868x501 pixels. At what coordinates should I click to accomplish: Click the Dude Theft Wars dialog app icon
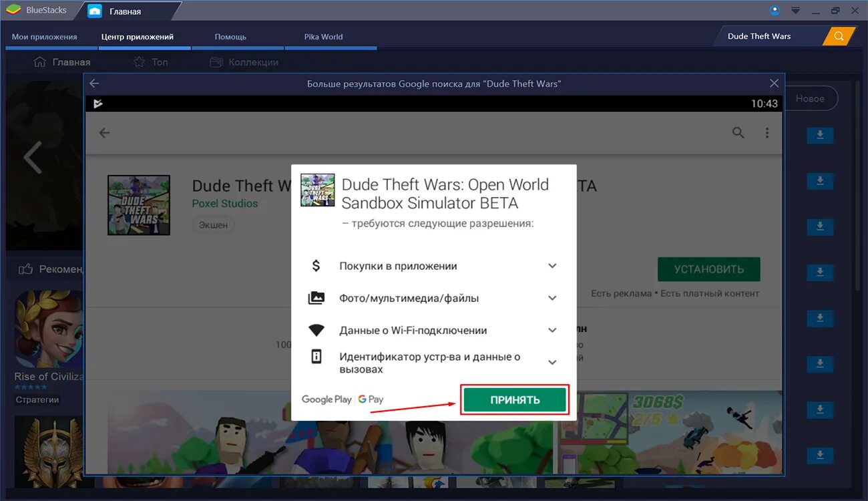point(318,190)
